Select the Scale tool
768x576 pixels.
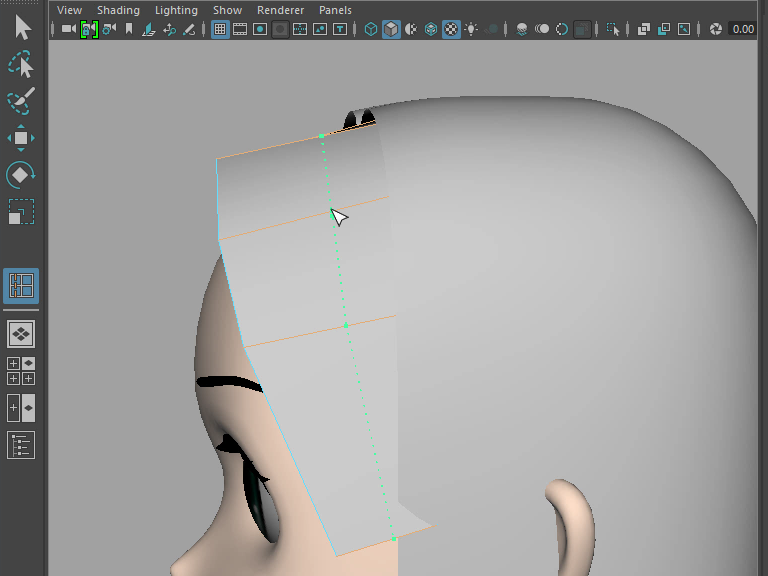(21, 212)
